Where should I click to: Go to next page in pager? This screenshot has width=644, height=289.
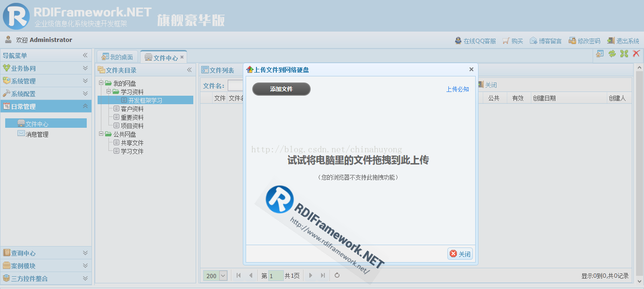click(311, 275)
